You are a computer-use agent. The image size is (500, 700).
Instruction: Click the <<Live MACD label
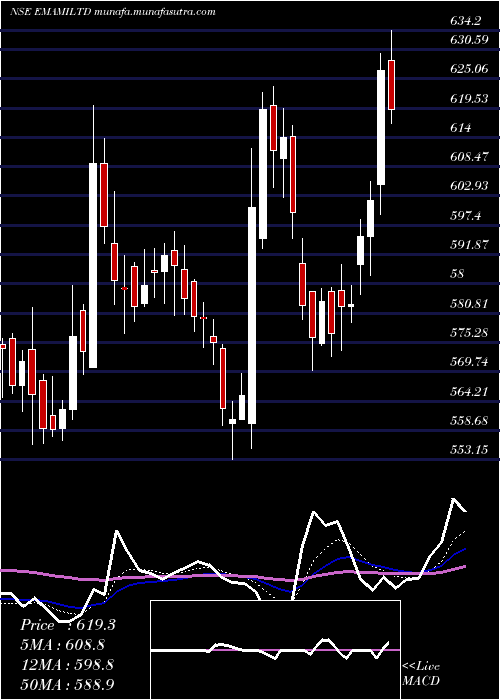421,673
